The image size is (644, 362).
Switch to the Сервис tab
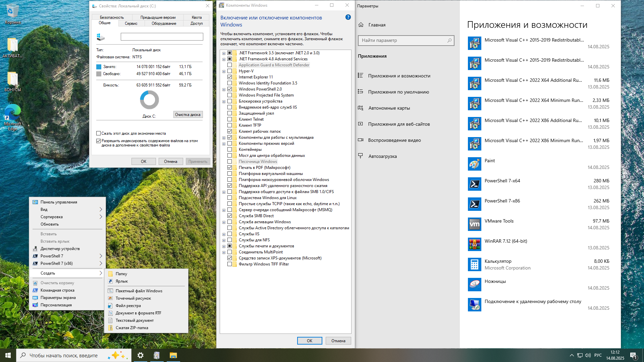131,23
